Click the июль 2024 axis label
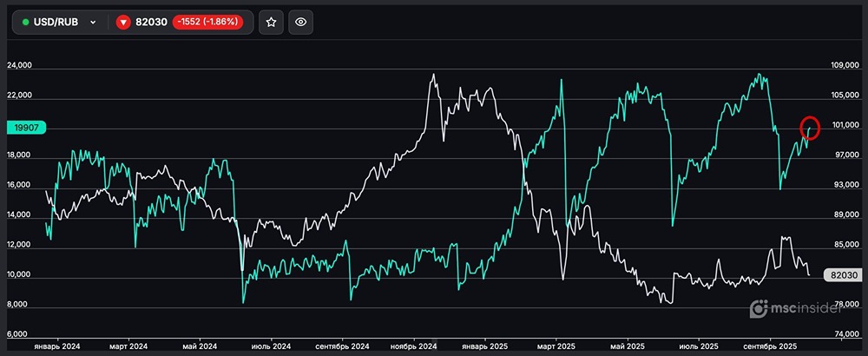 [271, 346]
